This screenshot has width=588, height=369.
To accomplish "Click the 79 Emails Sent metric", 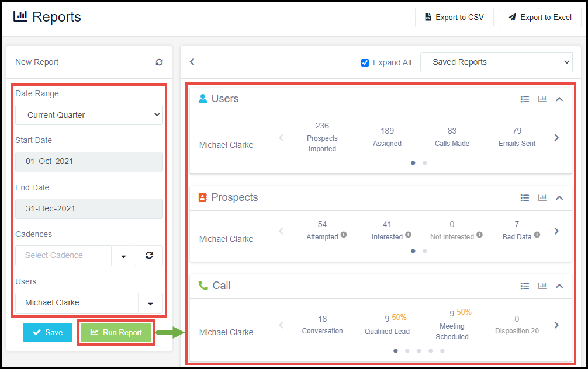I will [x=517, y=137].
